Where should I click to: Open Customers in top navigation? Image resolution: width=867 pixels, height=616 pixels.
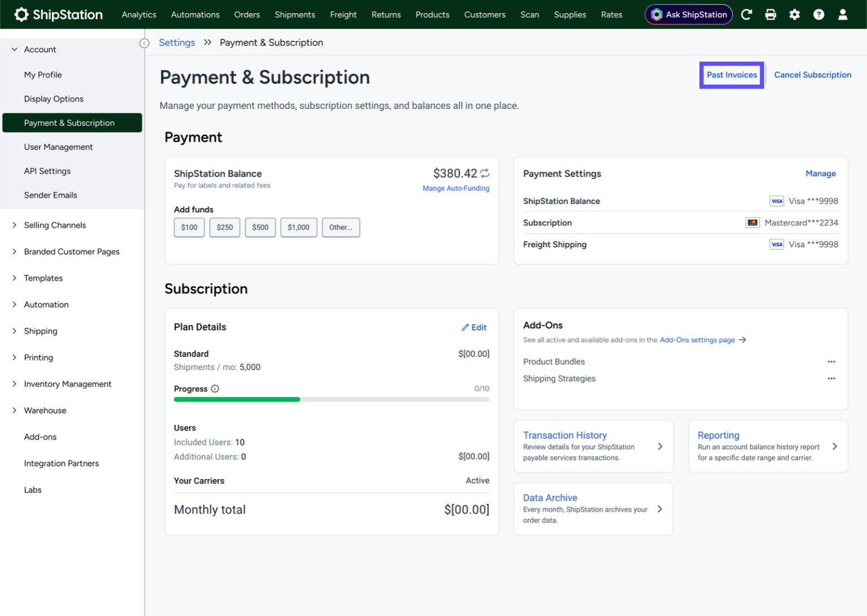coord(485,15)
